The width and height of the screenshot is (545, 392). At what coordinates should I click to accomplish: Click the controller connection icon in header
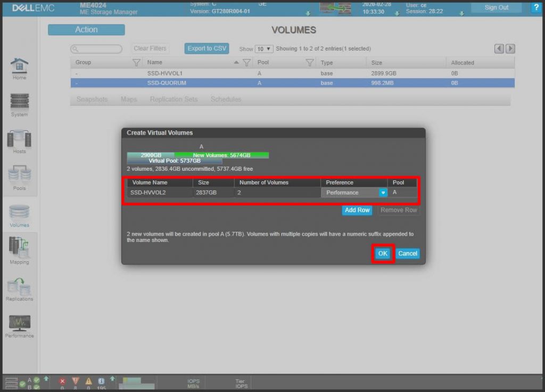point(335,7)
